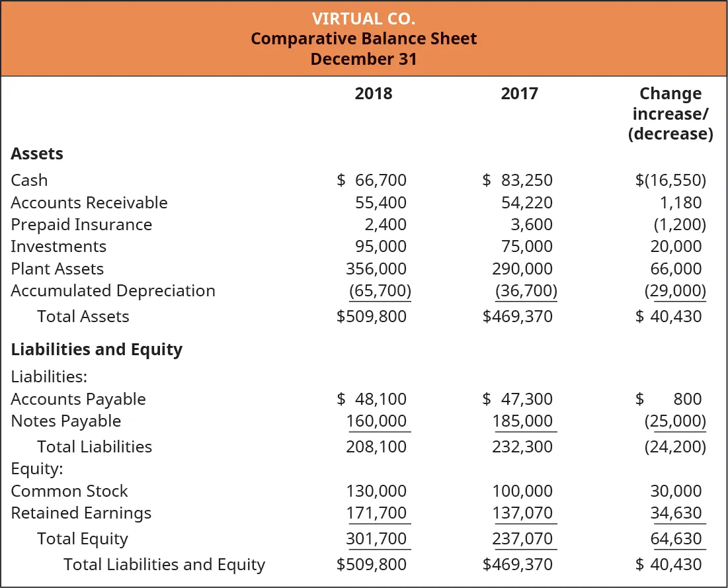Click the Total Liabilities label
Screen dimensions: 728x588
[x=94, y=446]
